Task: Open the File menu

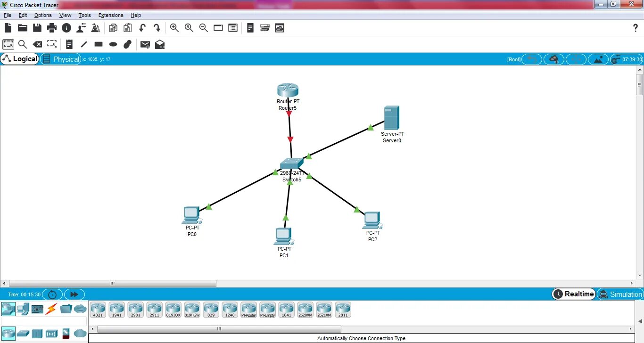Action: tap(8, 15)
